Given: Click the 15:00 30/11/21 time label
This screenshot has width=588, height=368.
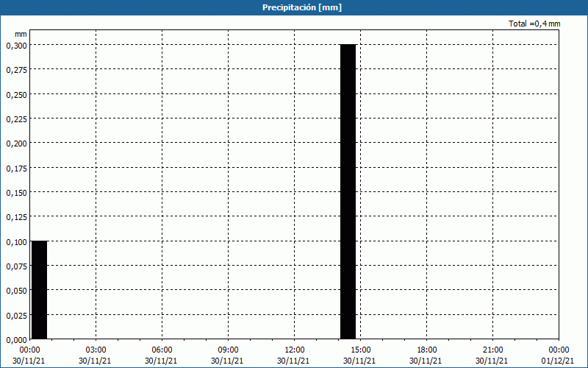Looking at the screenshot, I should (359, 355).
